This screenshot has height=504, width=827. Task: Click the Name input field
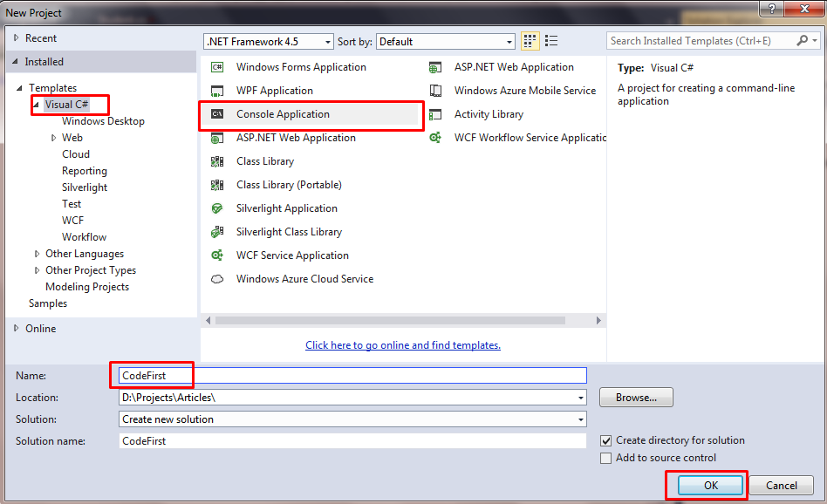352,375
